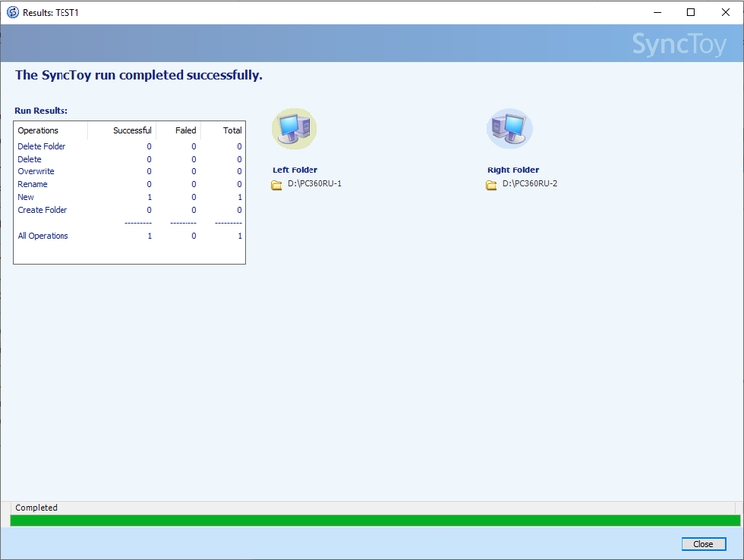Click the Left Folder label

295,169
